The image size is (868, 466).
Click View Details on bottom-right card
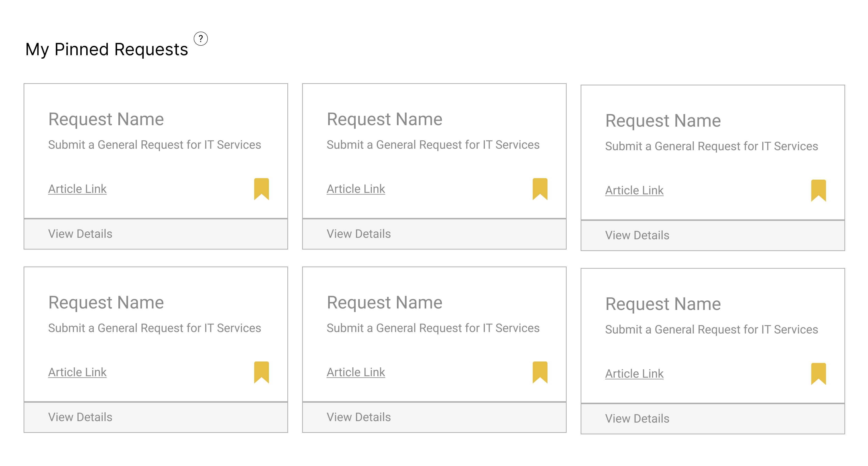(x=713, y=419)
